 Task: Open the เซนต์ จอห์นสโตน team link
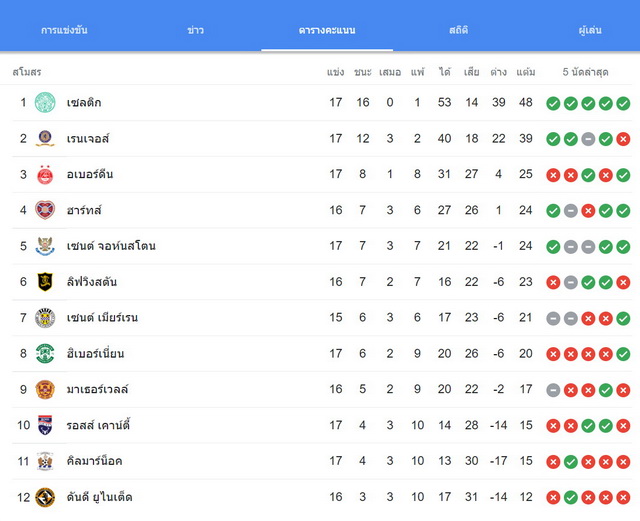[x=111, y=246]
